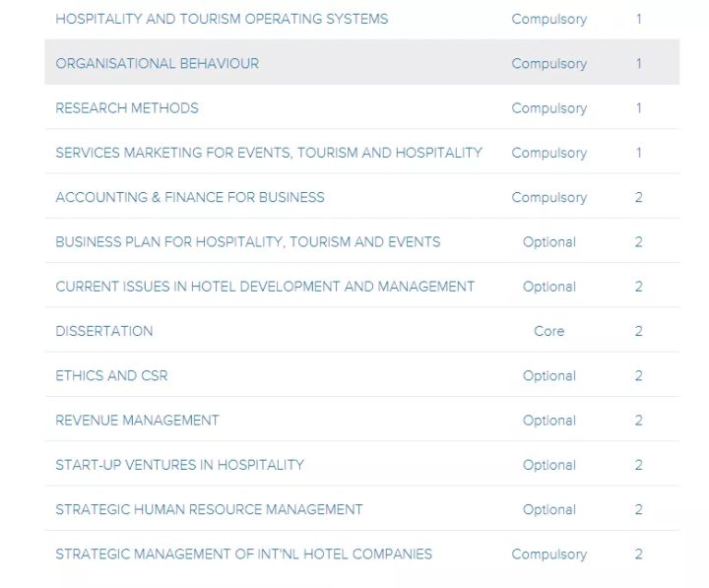
Task: Click Services Marketing for Events, Tourism and Hospitality
Action: click(269, 153)
